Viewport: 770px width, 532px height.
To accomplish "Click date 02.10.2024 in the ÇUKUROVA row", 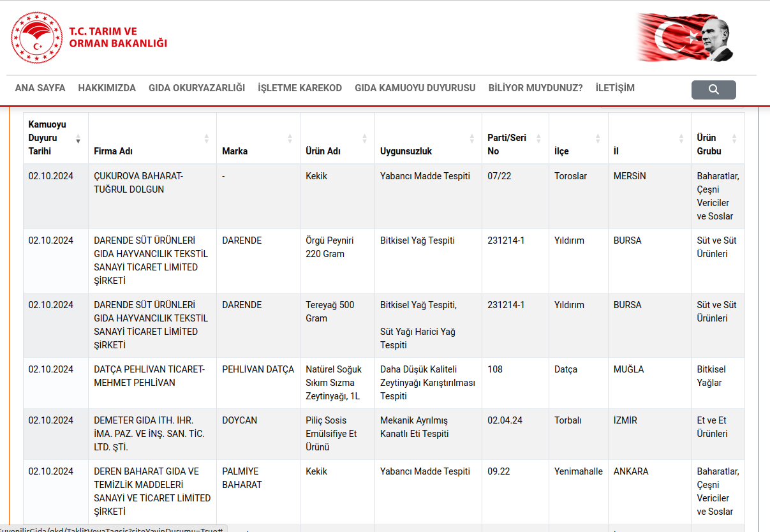I will [51, 176].
